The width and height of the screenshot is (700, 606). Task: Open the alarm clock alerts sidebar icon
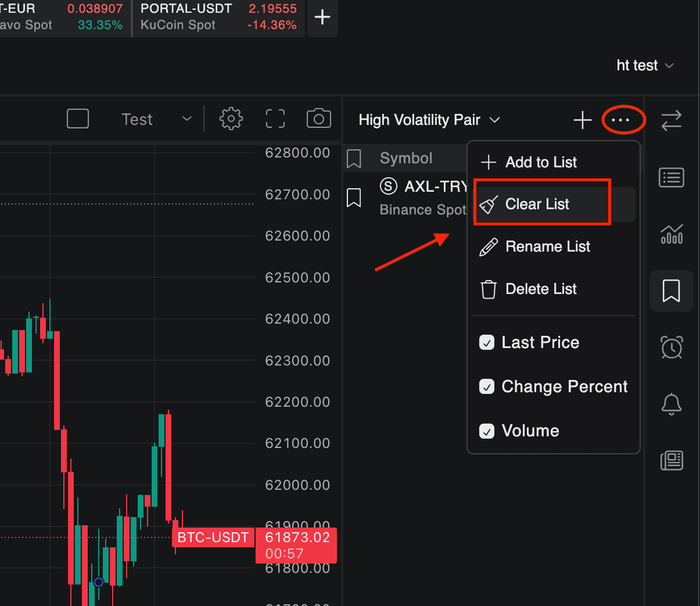672,347
